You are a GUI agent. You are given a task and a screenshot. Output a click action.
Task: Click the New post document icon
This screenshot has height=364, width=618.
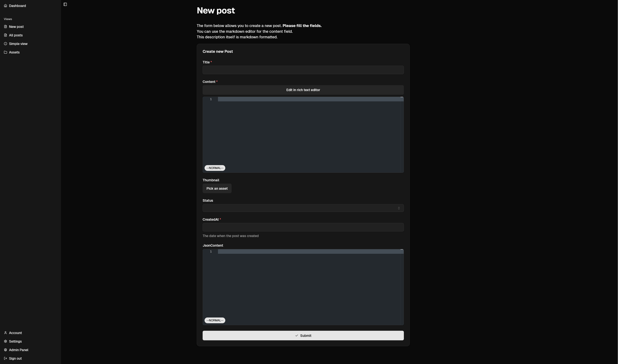[5, 26]
